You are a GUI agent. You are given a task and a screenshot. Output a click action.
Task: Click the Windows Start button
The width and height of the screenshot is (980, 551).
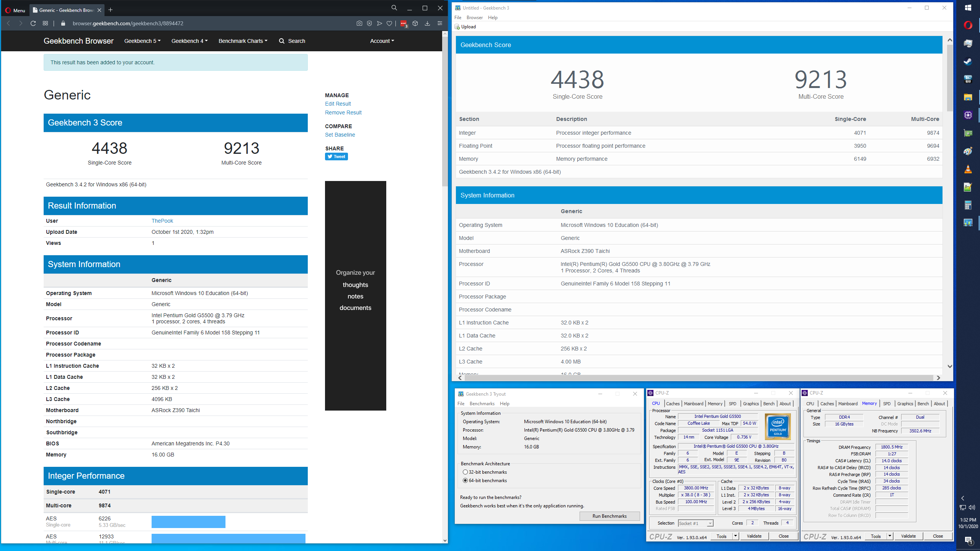coord(968,8)
